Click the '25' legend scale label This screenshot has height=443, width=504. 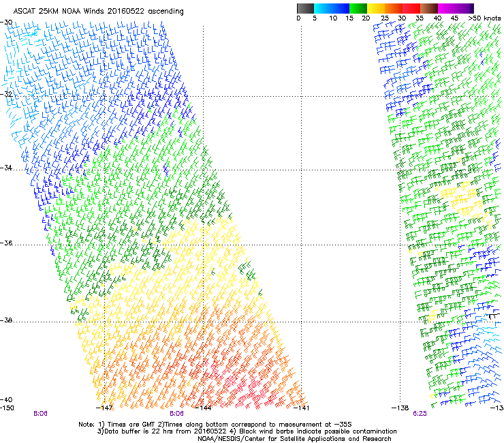point(385,18)
